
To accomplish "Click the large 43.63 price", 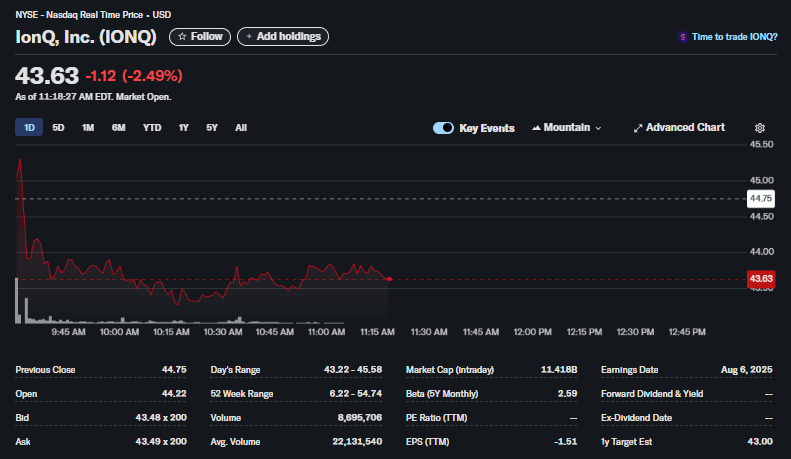I will pos(47,76).
